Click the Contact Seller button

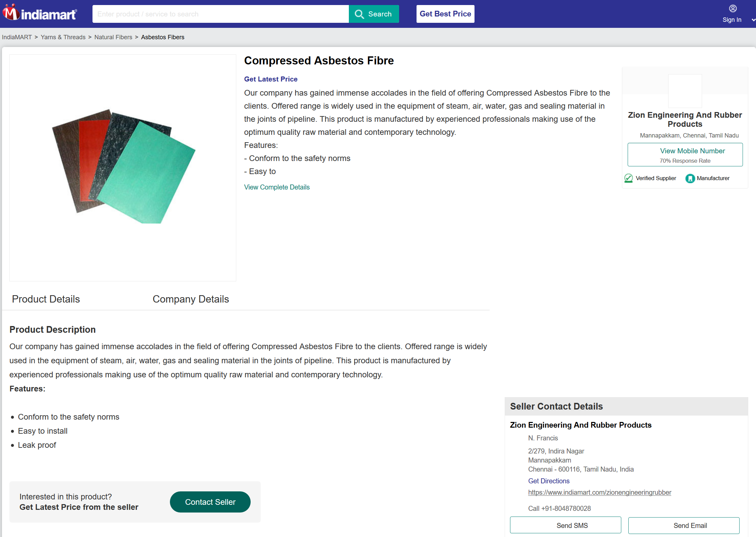point(210,502)
